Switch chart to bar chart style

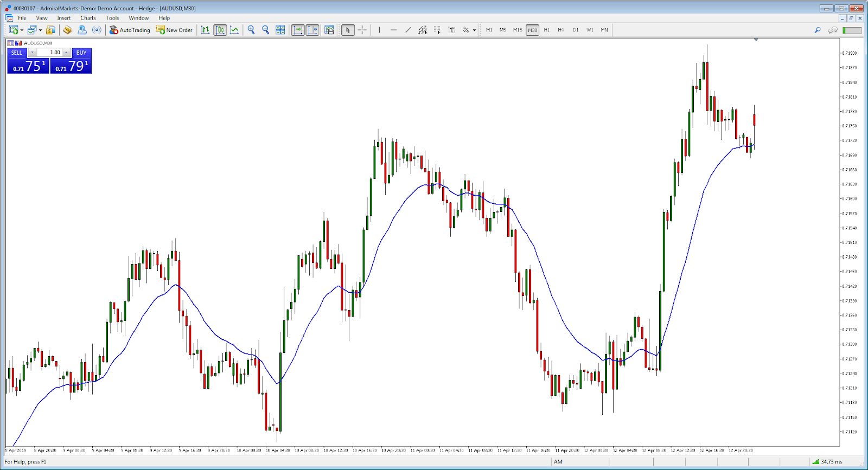pyautogui.click(x=205, y=30)
